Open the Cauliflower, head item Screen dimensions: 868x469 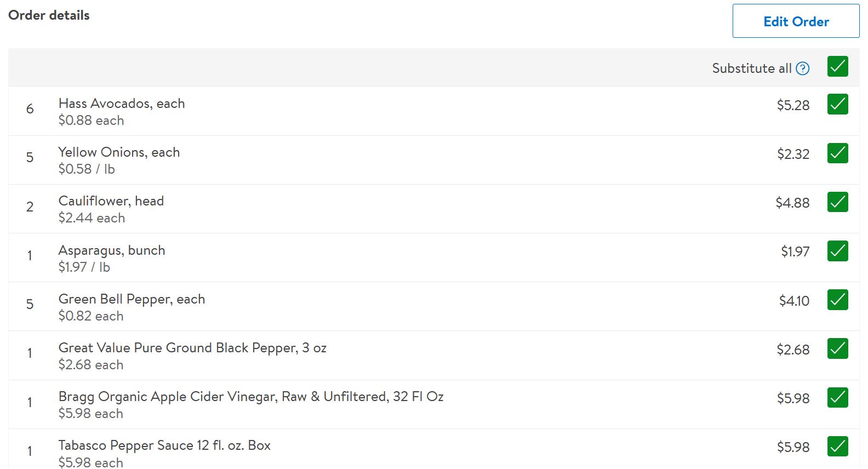(x=111, y=201)
